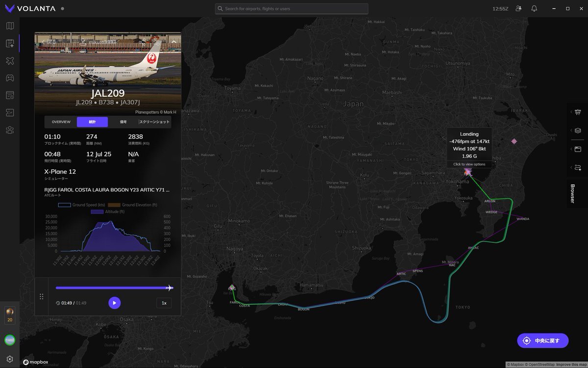This screenshot has width=588, height=368.
Task: Click the drag handle on playback panel
Action: click(x=42, y=296)
